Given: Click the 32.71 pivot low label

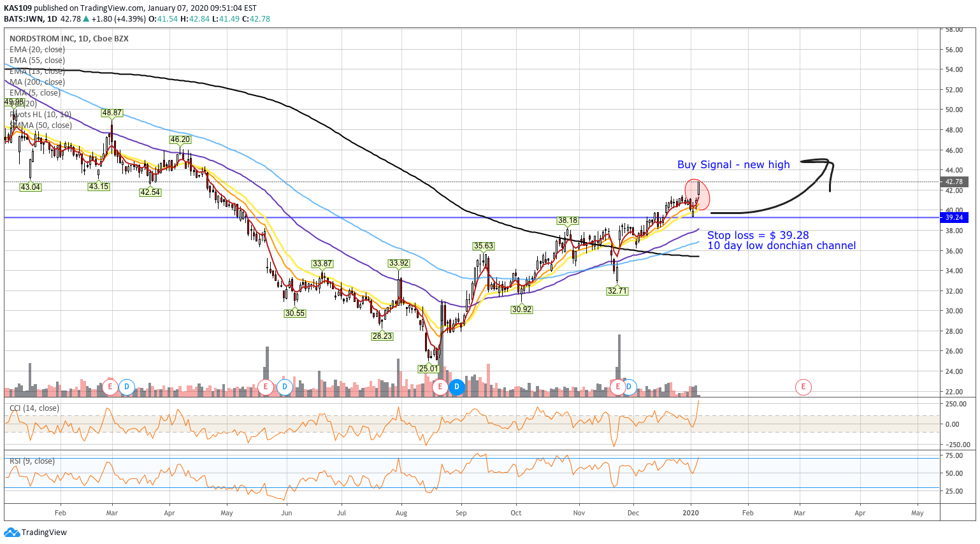Looking at the screenshot, I should 617,291.
